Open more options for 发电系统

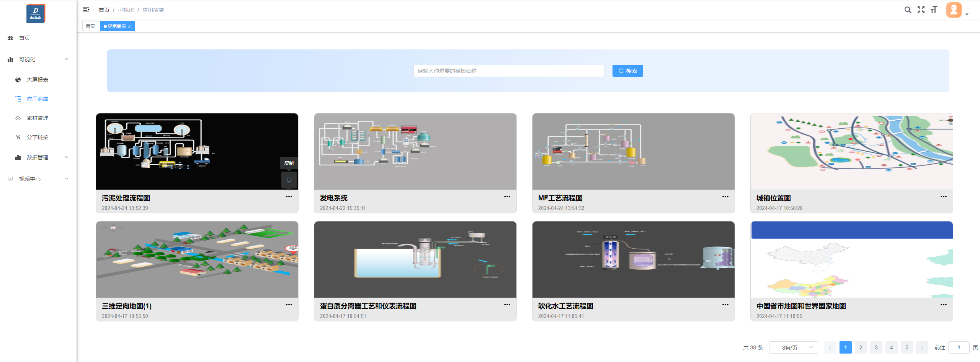pos(507,197)
